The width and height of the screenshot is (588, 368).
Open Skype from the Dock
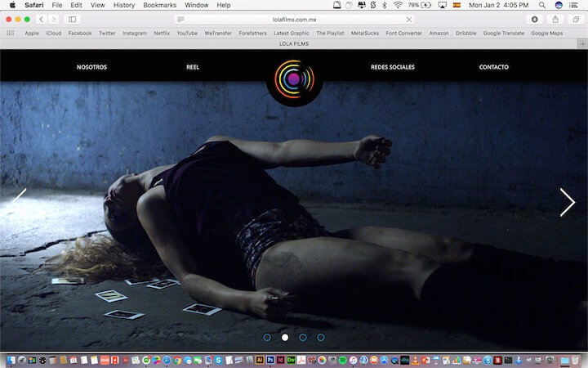click(218, 361)
